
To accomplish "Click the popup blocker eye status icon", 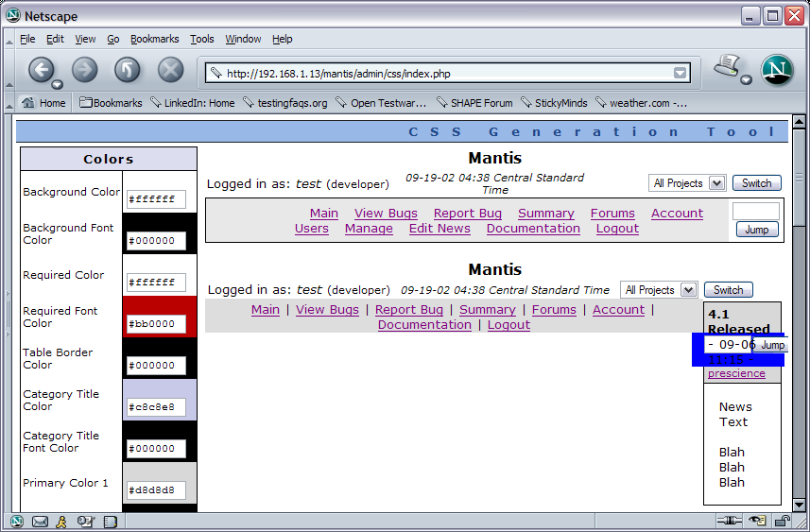I will coord(757,521).
